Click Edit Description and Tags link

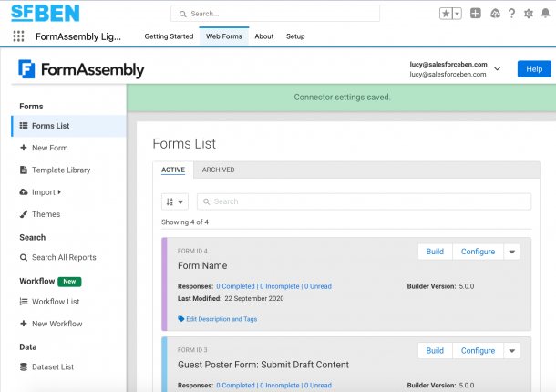point(217,319)
